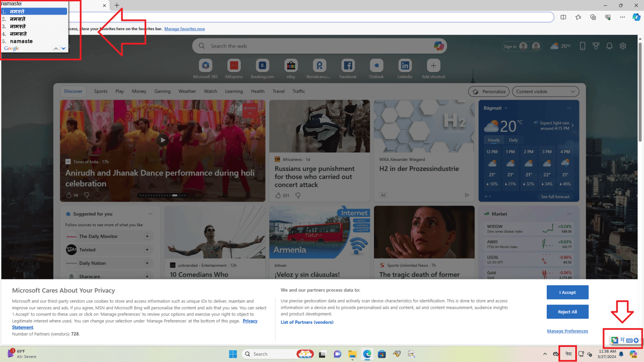Click the taskbar Search box
This screenshot has width=644, height=362.
(278, 354)
